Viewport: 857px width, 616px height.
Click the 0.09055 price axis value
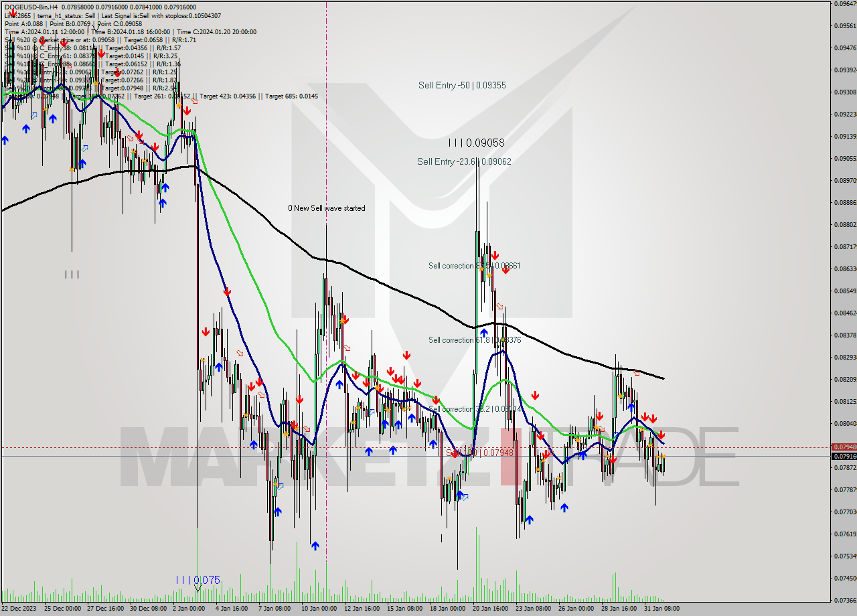844,158
